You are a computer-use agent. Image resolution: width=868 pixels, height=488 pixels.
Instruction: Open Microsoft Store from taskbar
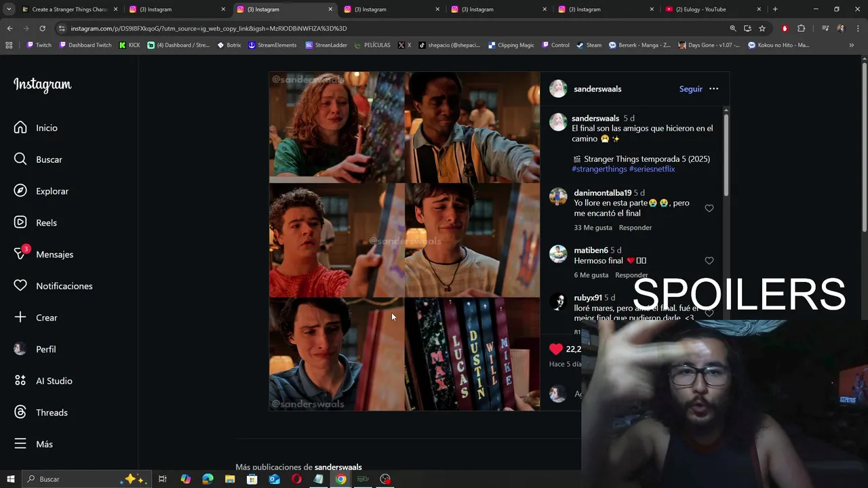pos(252,479)
